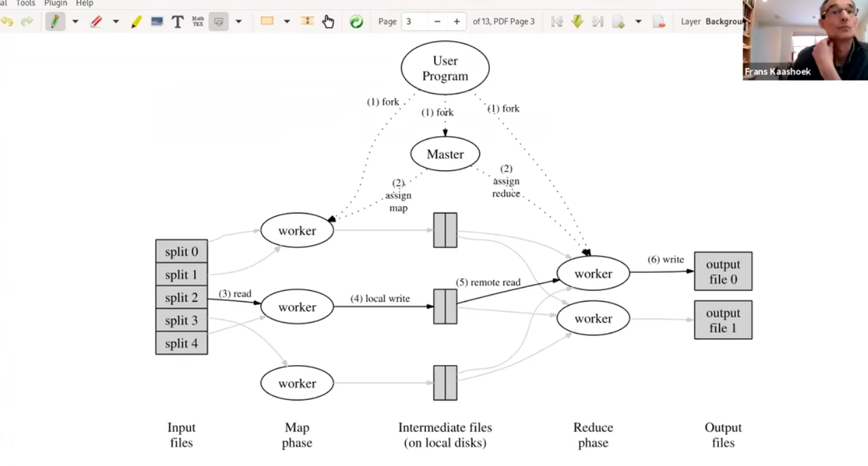Click the Insert Image tool
Image resolution: width=868 pixels, height=466 pixels.
(157, 22)
